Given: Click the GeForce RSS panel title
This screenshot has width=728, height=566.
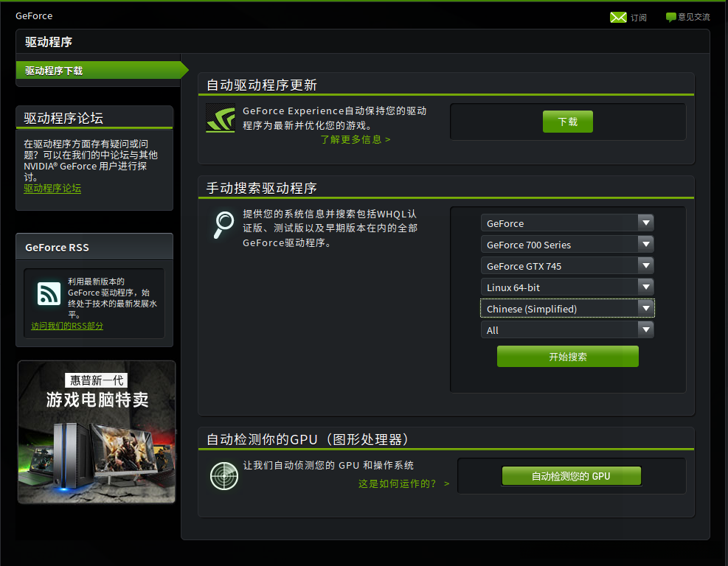Looking at the screenshot, I should coord(57,248).
